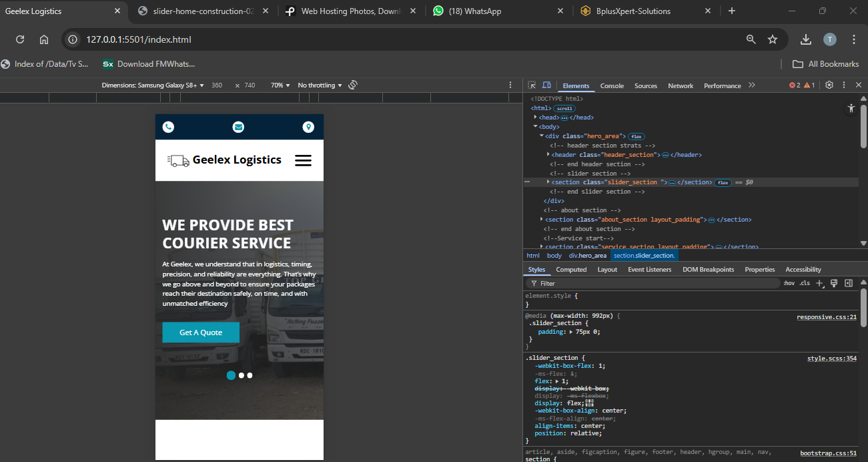Image resolution: width=868 pixels, height=462 pixels.
Task: Activate the inspect element picker tool
Action: pyautogui.click(x=532, y=85)
